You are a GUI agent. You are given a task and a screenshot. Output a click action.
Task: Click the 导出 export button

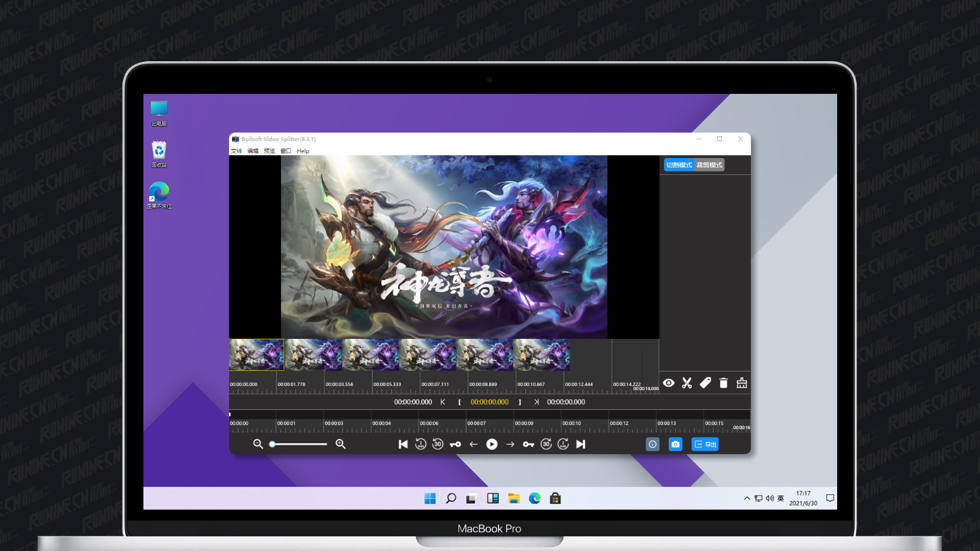[x=705, y=444]
